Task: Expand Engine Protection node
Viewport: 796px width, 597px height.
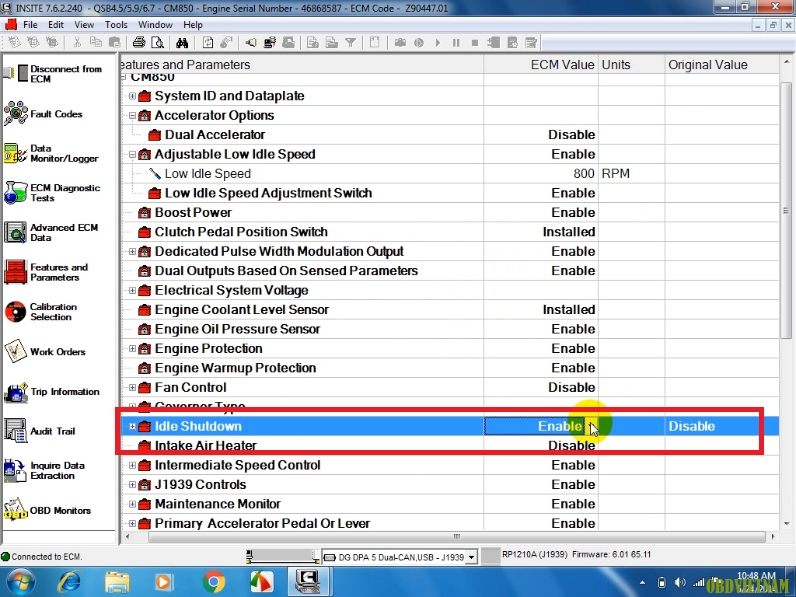Action: coord(132,349)
